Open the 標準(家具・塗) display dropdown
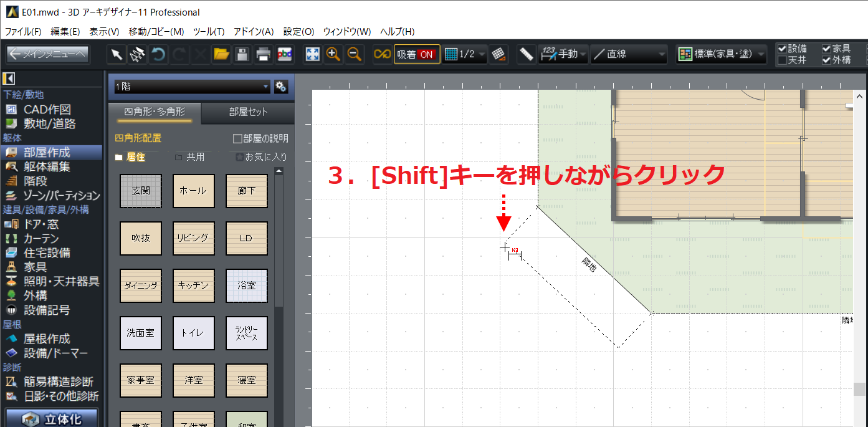 click(722, 54)
